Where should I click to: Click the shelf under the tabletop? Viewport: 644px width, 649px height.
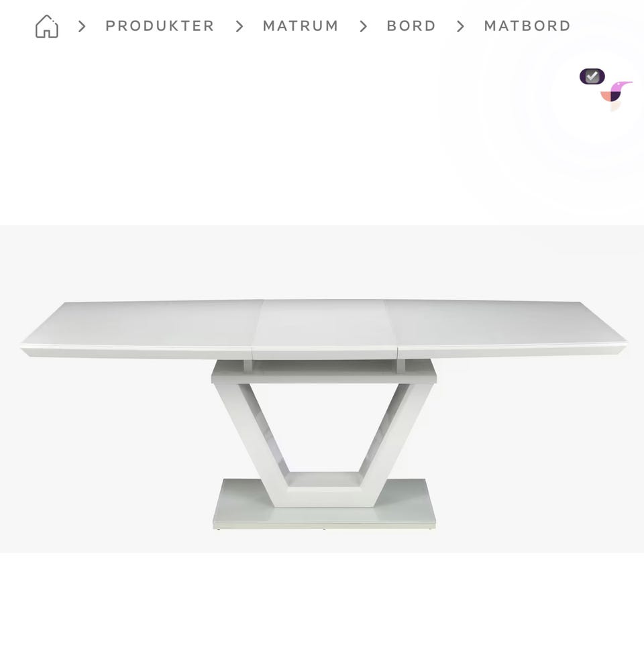click(324, 371)
